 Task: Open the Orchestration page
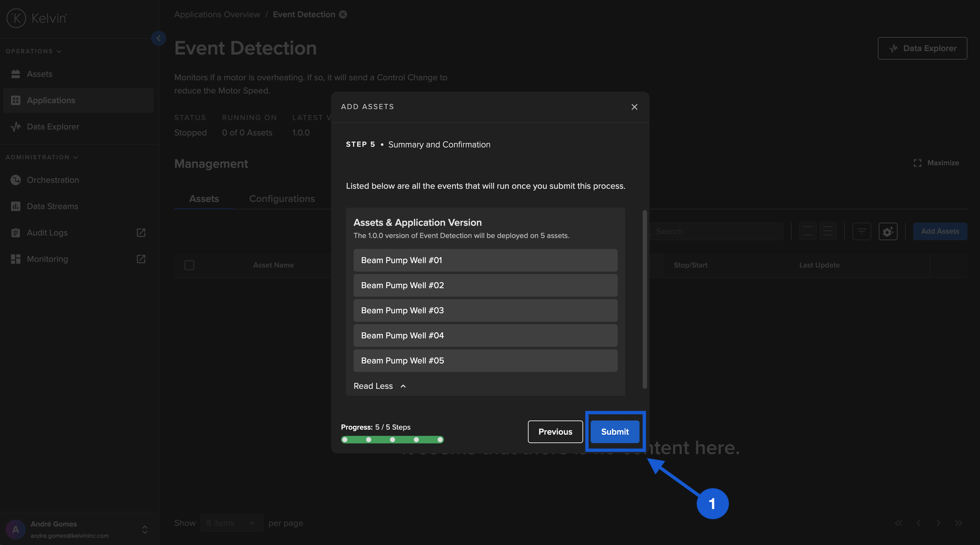pyautogui.click(x=52, y=180)
